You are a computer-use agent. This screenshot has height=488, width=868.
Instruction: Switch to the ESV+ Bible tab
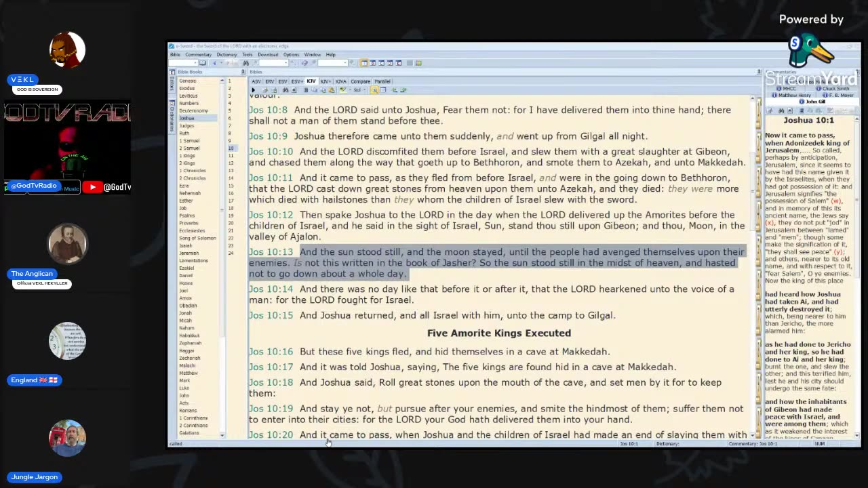(297, 81)
